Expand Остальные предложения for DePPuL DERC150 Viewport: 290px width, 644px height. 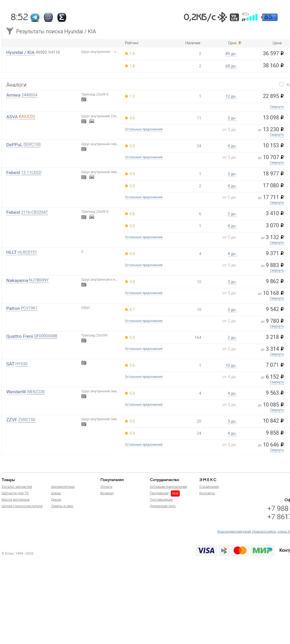pyautogui.click(x=144, y=157)
